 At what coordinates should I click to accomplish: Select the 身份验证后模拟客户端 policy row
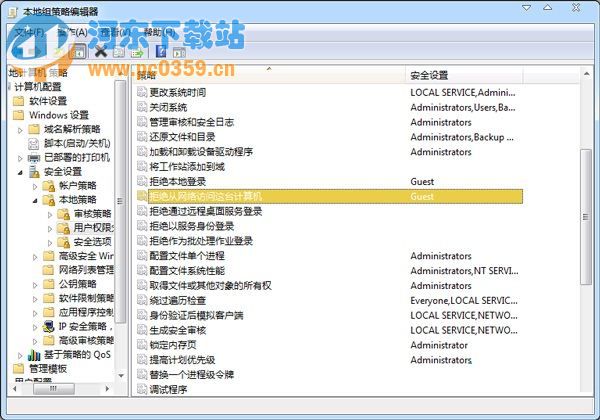coord(330,315)
